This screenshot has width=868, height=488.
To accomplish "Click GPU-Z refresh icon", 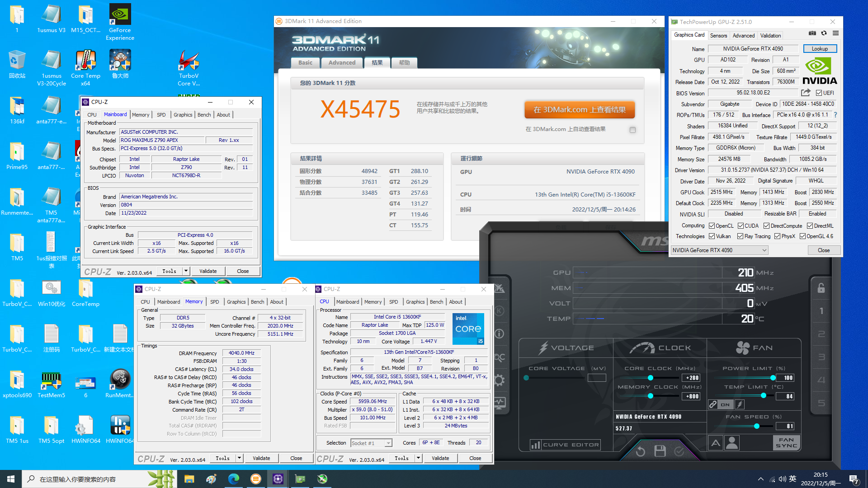I will (824, 33).
